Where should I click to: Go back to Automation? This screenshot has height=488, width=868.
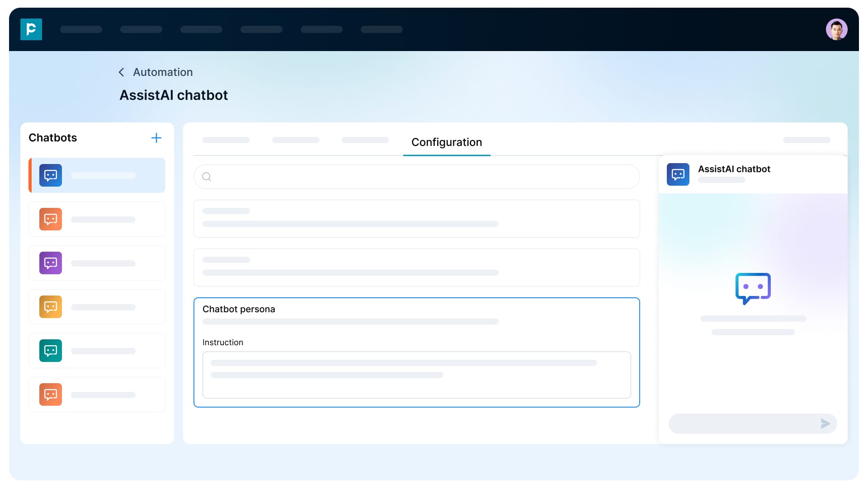coord(163,72)
